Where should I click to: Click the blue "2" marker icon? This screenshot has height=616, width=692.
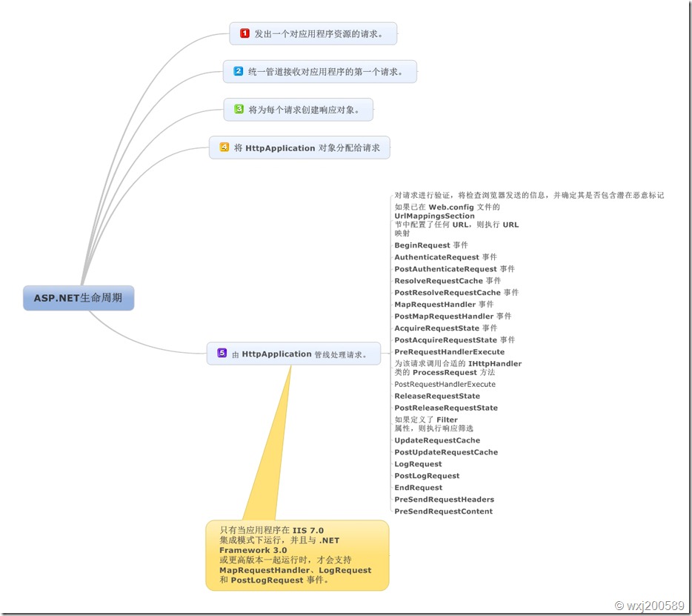[238, 71]
